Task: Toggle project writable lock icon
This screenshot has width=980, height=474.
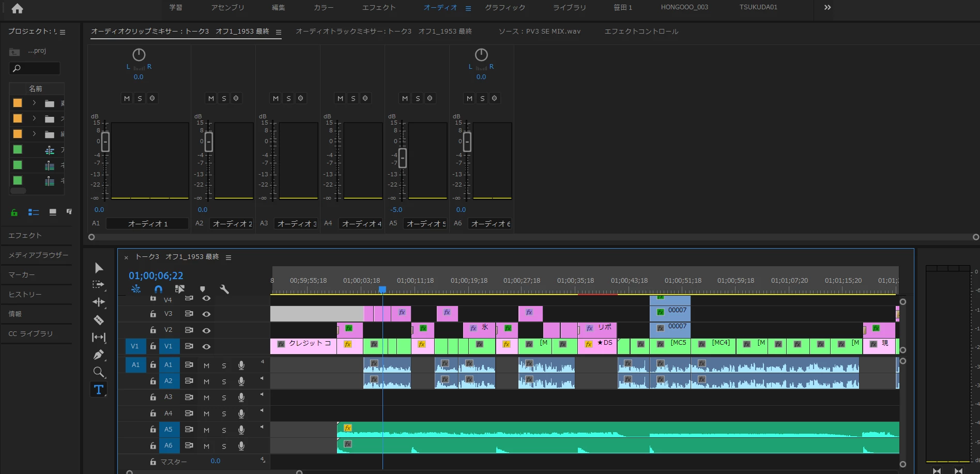Action: click(x=14, y=212)
